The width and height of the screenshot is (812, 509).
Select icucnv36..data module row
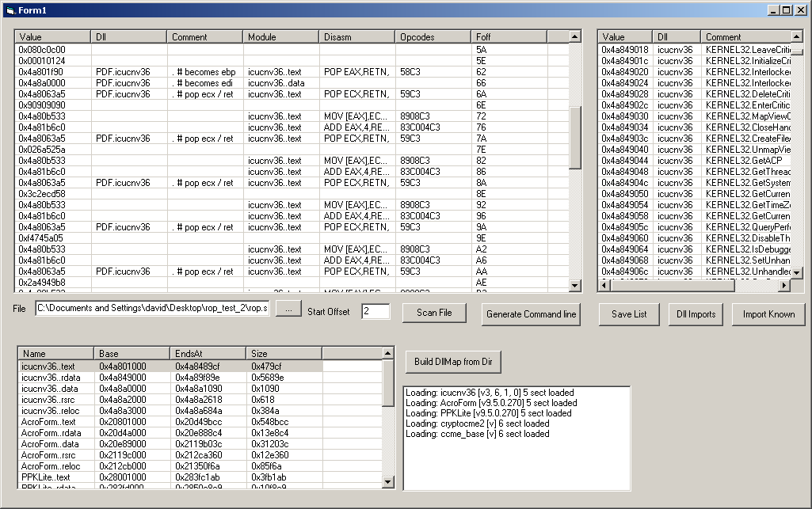(200, 389)
